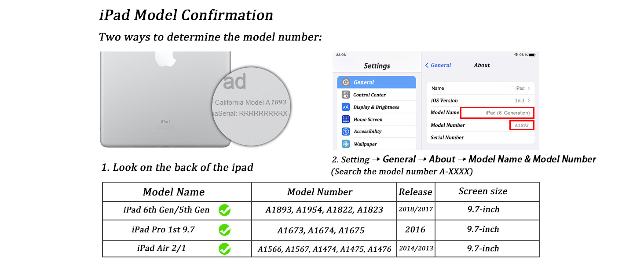This screenshot has width=644, height=264.
Task: Select 'A1566, A1567, A1474, A1475, A1476' cell
Action: (325, 249)
